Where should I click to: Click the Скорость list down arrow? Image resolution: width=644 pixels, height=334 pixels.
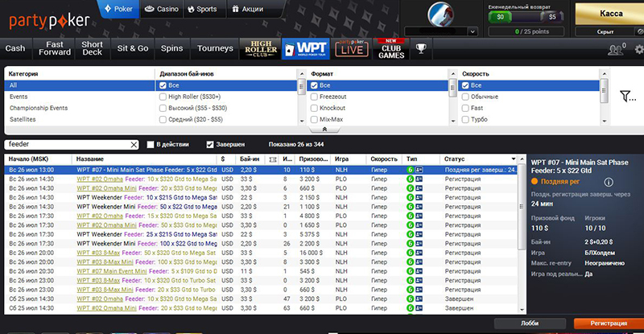(605, 122)
